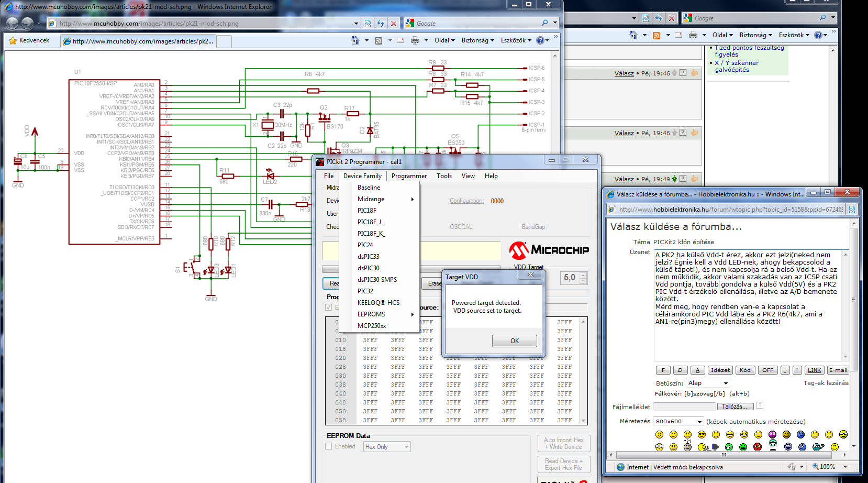Open zoom level dropdown in reply window
The width and height of the screenshot is (868, 483).
(x=845, y=467)
